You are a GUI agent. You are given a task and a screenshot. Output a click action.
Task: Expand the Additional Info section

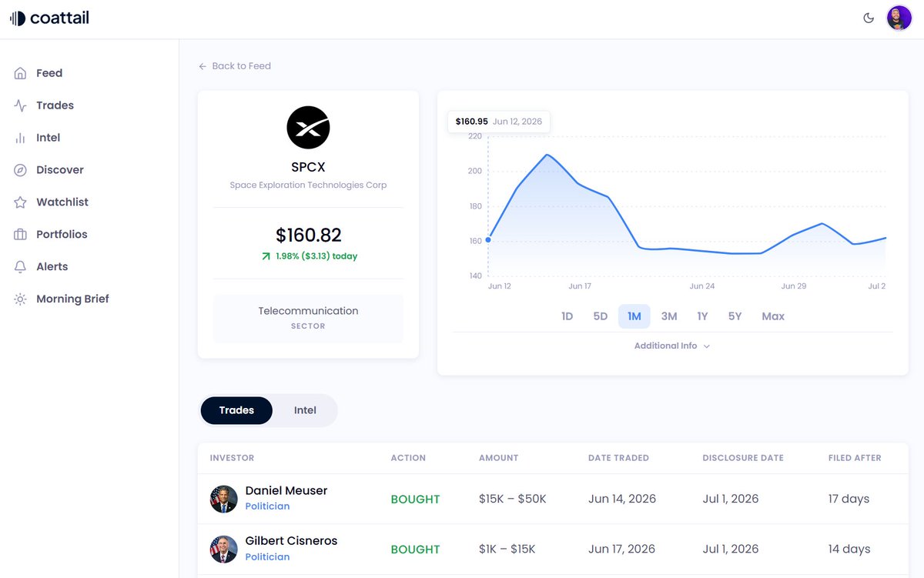click(x=672, y=346)
